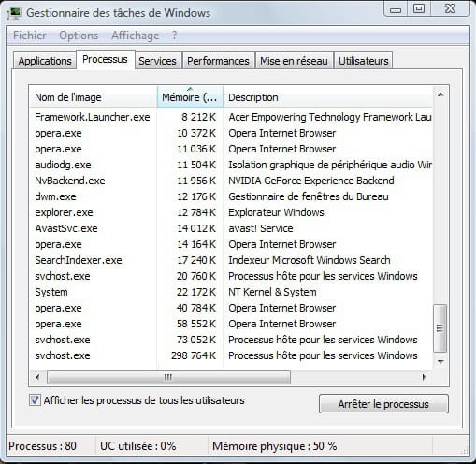Sort by 'Nom de l'image' column header
476x464 pixels.
coord(94,97)
